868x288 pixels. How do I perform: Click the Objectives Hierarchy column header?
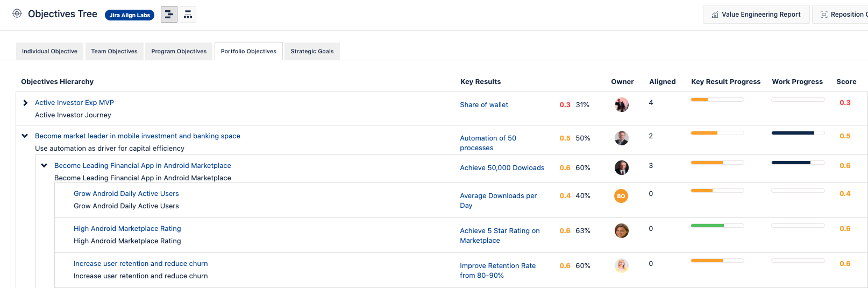(x=57, y=81)
